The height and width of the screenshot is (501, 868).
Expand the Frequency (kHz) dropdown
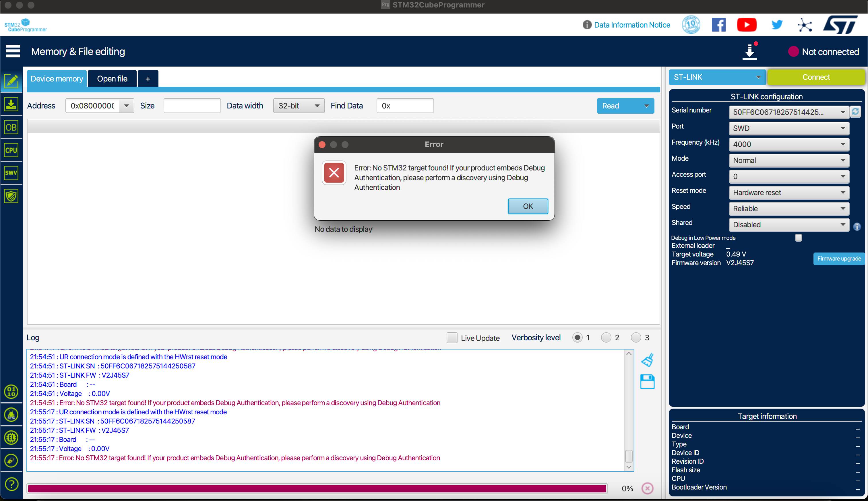coord(788,144)
